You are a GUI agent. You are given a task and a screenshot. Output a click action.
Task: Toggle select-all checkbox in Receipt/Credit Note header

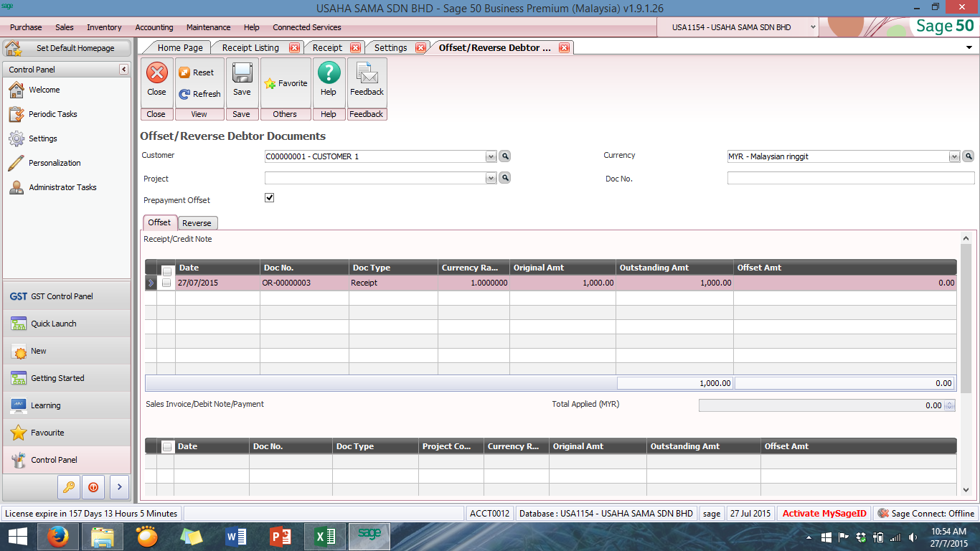[166, 271]
